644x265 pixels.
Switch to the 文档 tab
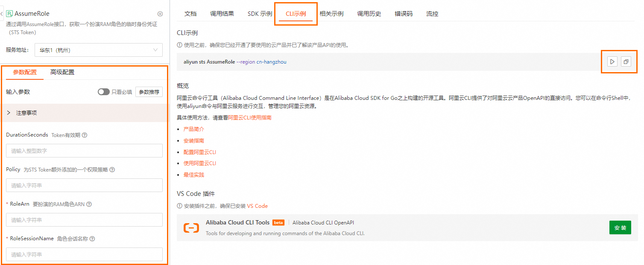[x=190, y=14]
